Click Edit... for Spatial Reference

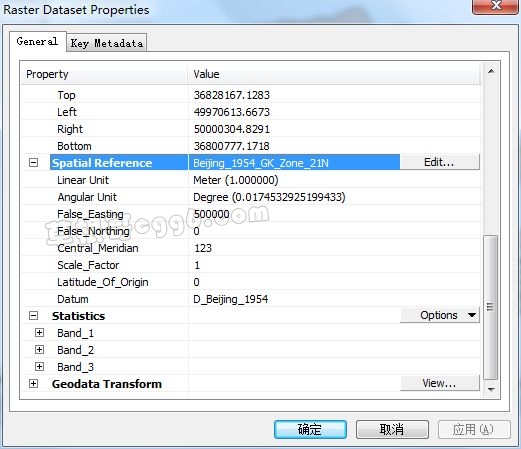click(440, 162)
